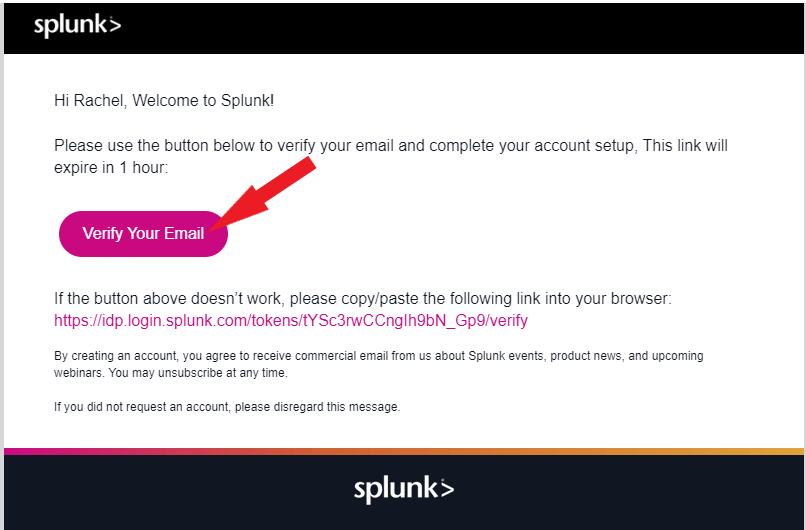The width and height of the screenshot is (806, 530).
Task: Click the gray left border of the email
Action: (x=2, y=257)
